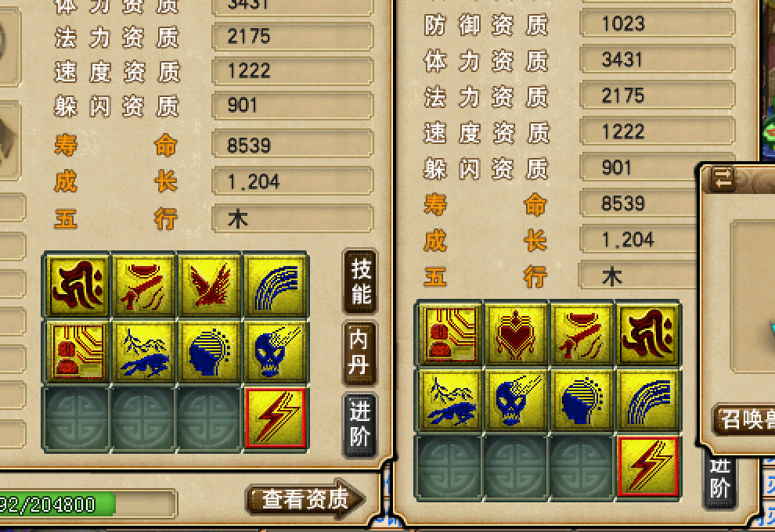Select the blue rainbow arc skill in left panel

coord(276,286)
